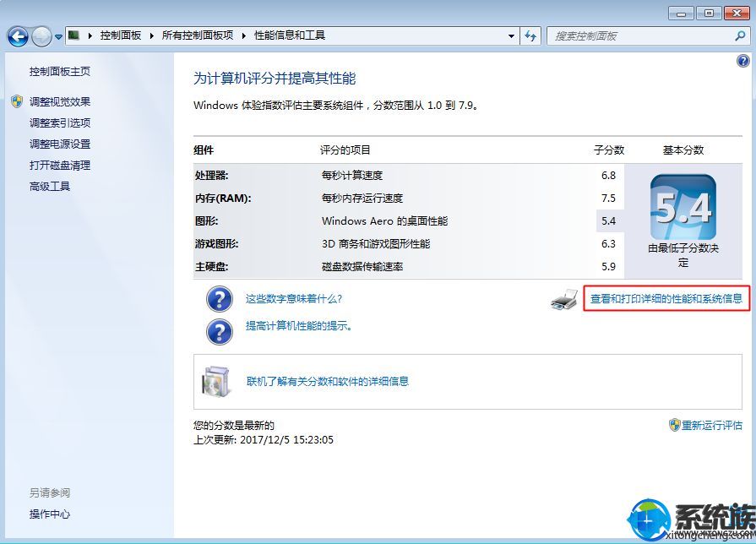The width and height of the screenshot is (756, 544).
Task: Open the address bar history dropdown
Action: coord(511,36)
